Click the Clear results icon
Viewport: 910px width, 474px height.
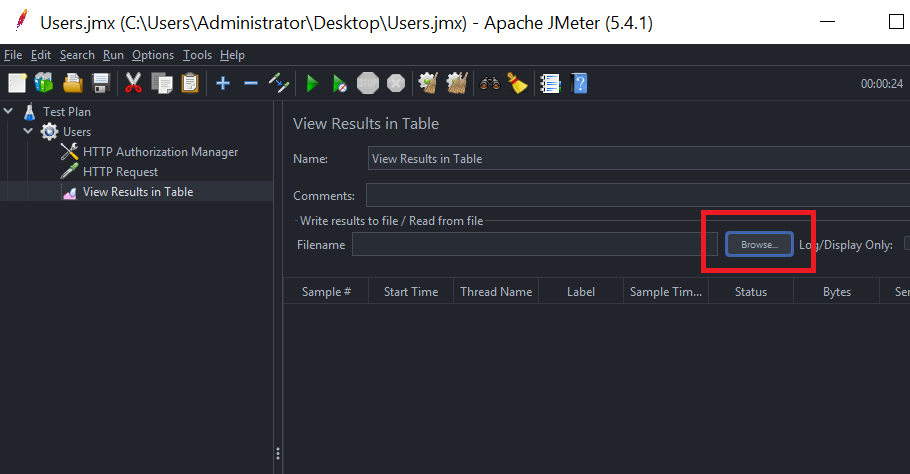[x=428, y=84]
